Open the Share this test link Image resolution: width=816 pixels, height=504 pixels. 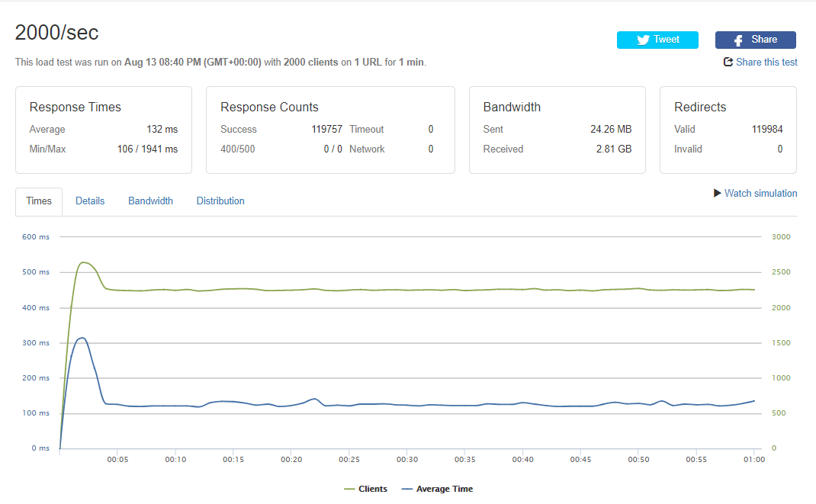pyautogui.click(x=766, y=63)
